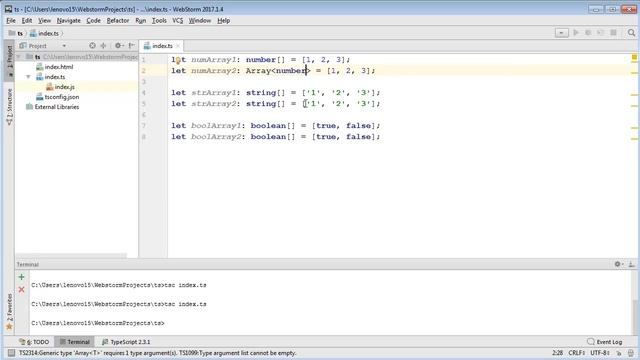Select index.js in Project tree
The image size is (640, 360).
(60, 87)
